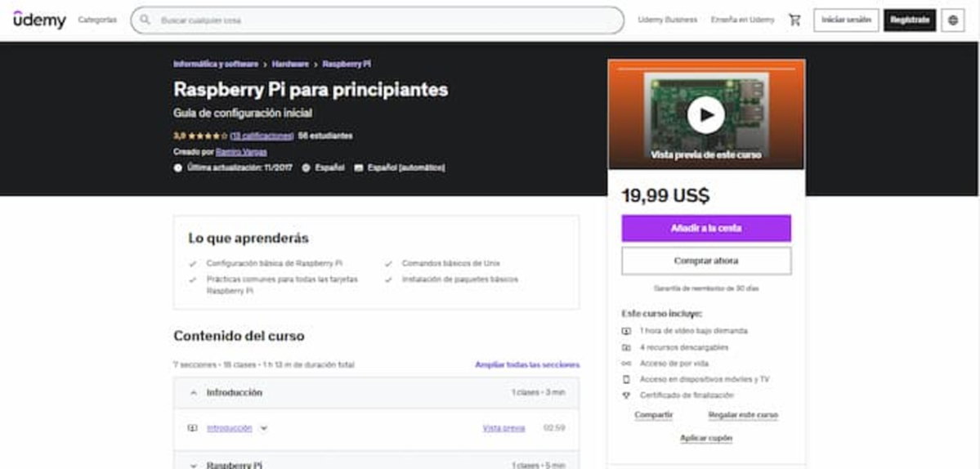Viewport: 980px width, 469px height.
Task: Play the course preview video
Action: pyautogui.click(x=705, y=115)
